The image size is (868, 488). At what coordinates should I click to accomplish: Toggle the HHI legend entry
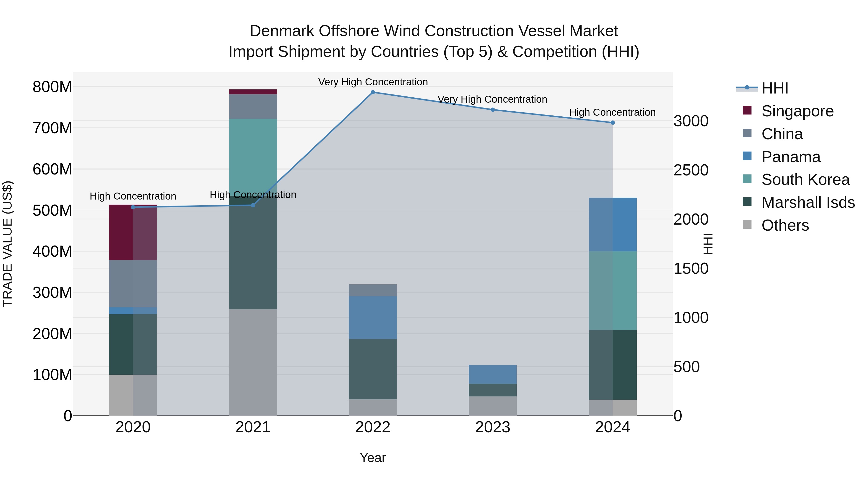click(762, 88)
